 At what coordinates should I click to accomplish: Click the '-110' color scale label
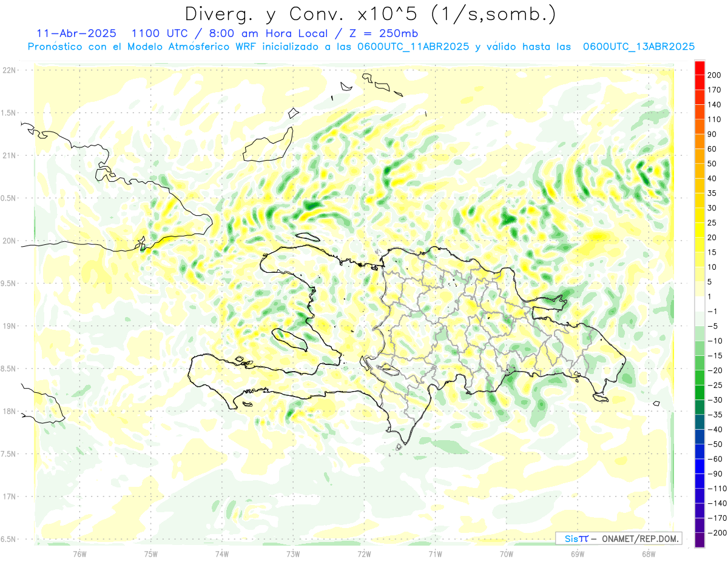coord(716,488)
